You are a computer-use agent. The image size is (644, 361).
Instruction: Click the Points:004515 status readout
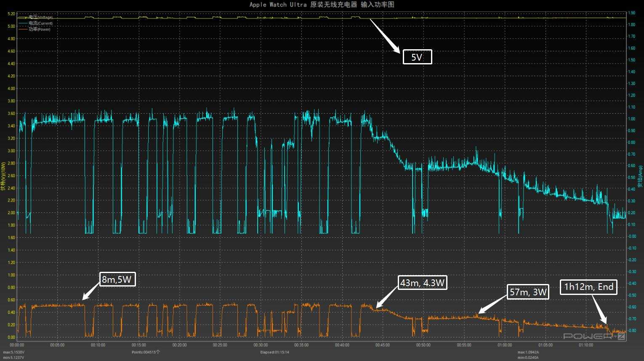tap(146, 352)
